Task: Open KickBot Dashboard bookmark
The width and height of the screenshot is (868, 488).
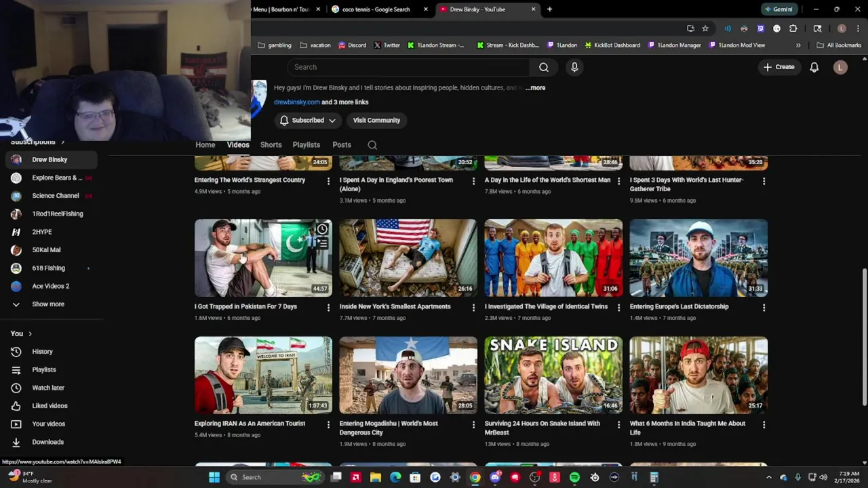Action: click(x=611, y=45)
